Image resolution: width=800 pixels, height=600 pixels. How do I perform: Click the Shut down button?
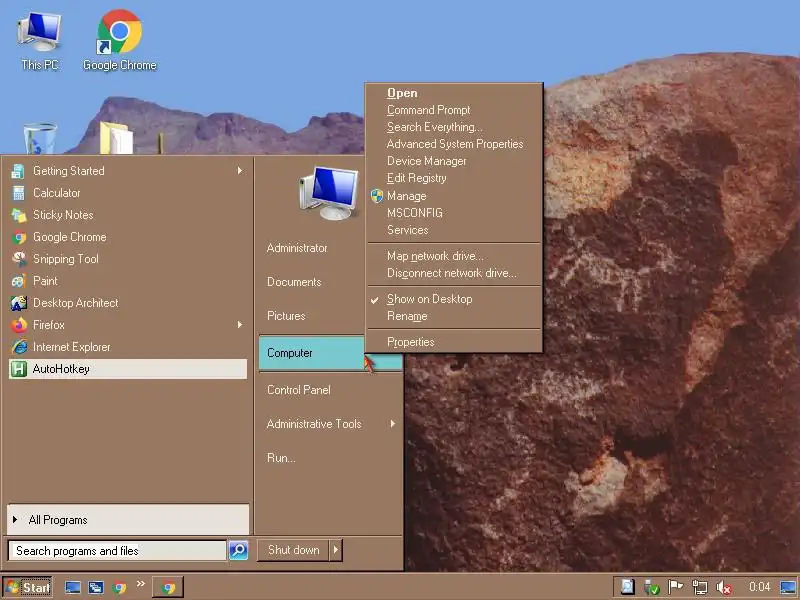(293, 550)
